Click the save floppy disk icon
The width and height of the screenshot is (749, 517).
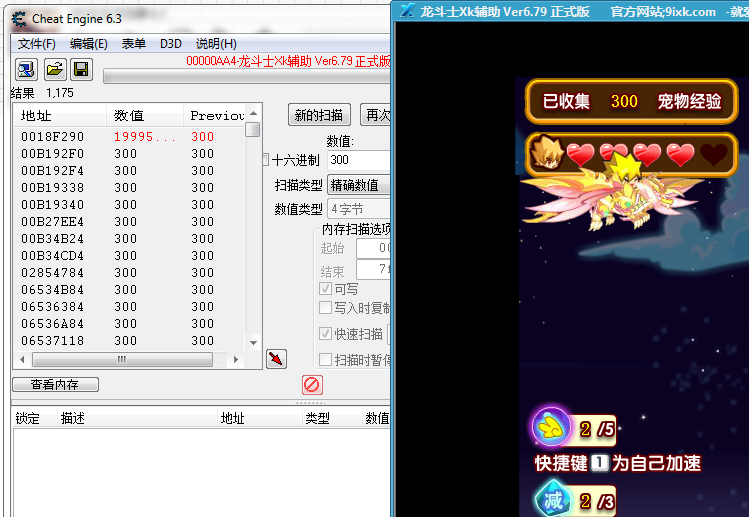point(81,70)
